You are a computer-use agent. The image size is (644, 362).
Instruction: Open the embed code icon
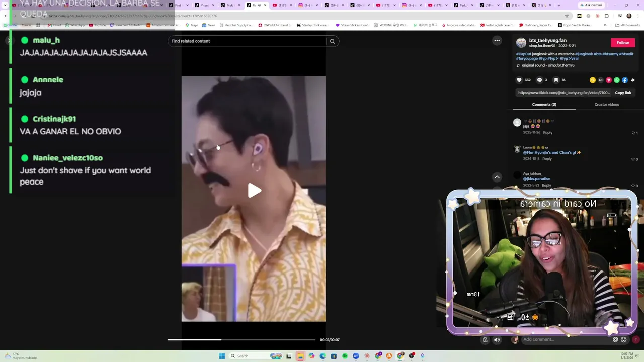click(601, 80)
